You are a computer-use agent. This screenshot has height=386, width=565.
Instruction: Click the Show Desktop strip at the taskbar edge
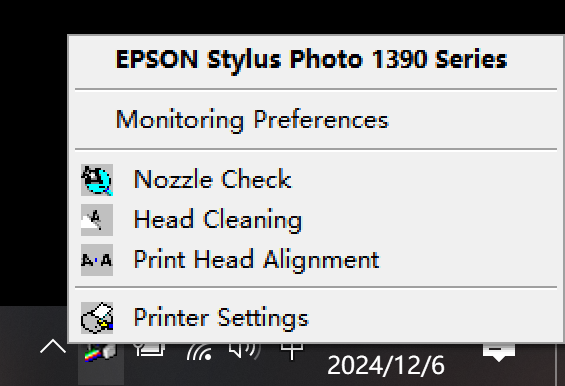tap(561, 364)
